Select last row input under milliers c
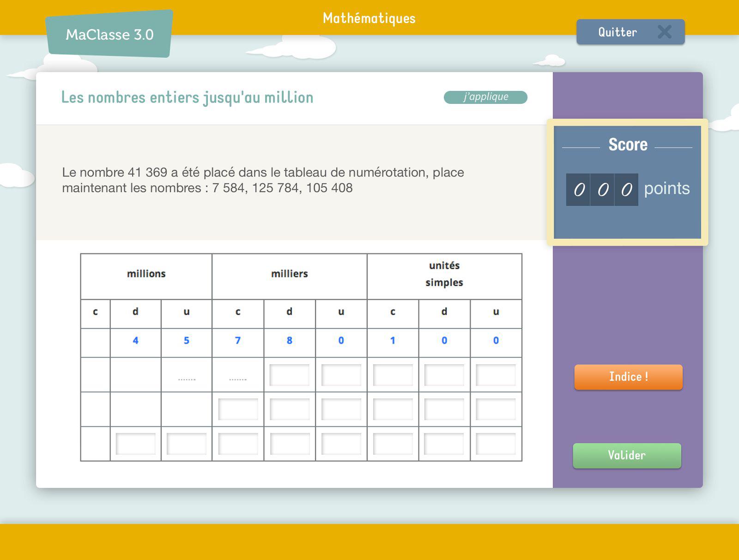Image resolution: width=739 pixels, height=560 pixels. tap(238, 444)
